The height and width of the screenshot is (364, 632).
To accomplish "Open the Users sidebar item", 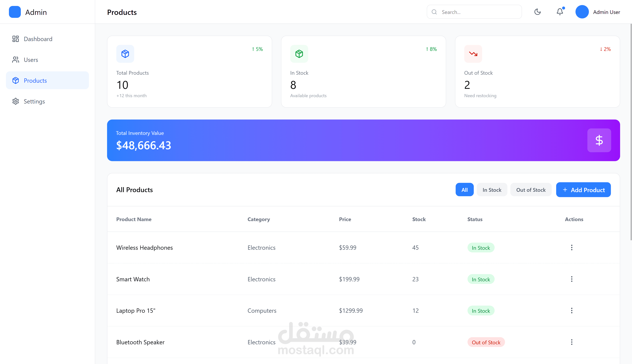I will (31, 60).
